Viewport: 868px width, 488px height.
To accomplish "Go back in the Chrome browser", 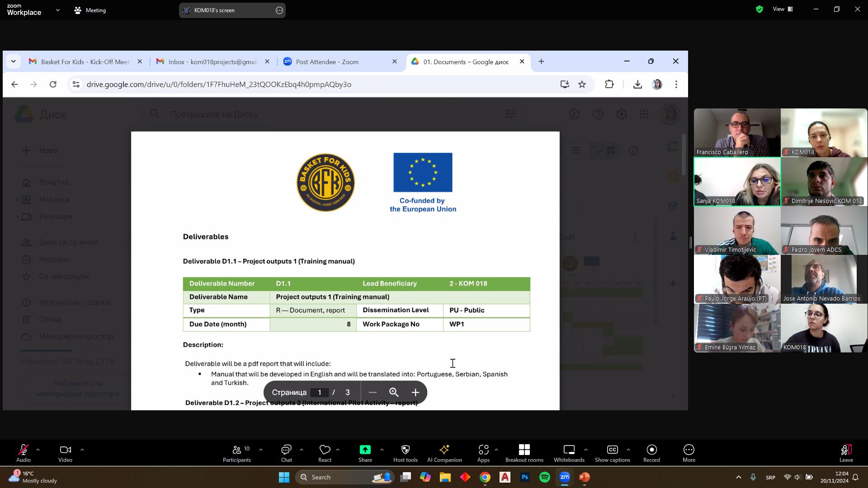I will [14, 84].
